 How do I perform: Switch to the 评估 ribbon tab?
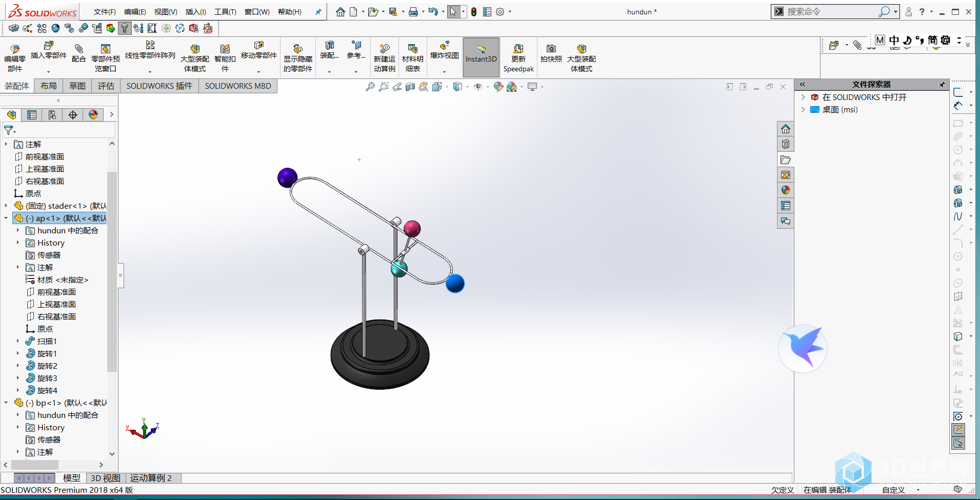pyautogui.click(x=106, y=86)
